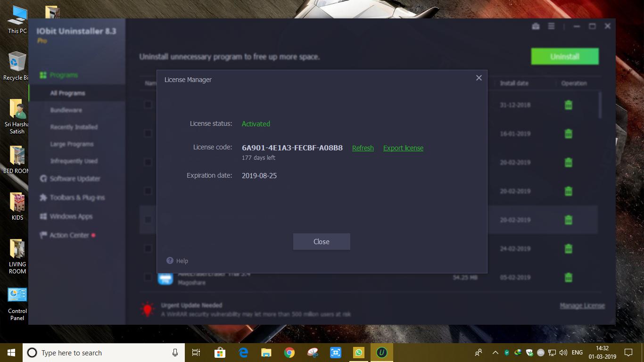Open the People icon in the taskbar

coord(479,353)
